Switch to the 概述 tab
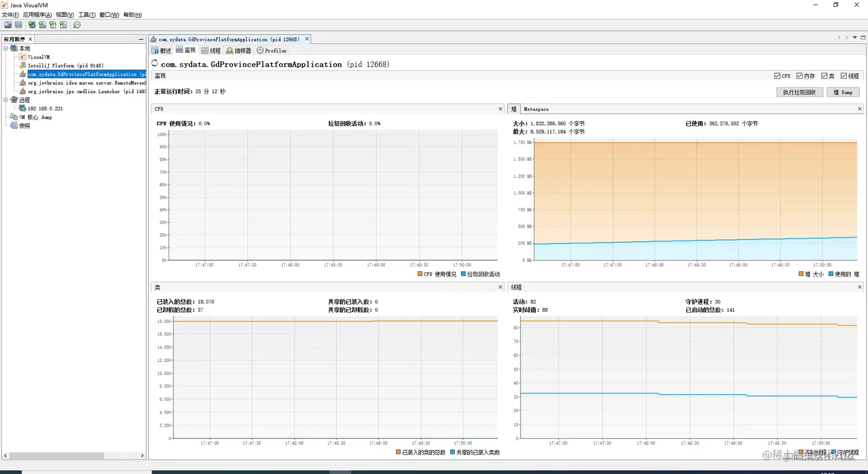Screen dimensions: 868x474 click(161, 51)
